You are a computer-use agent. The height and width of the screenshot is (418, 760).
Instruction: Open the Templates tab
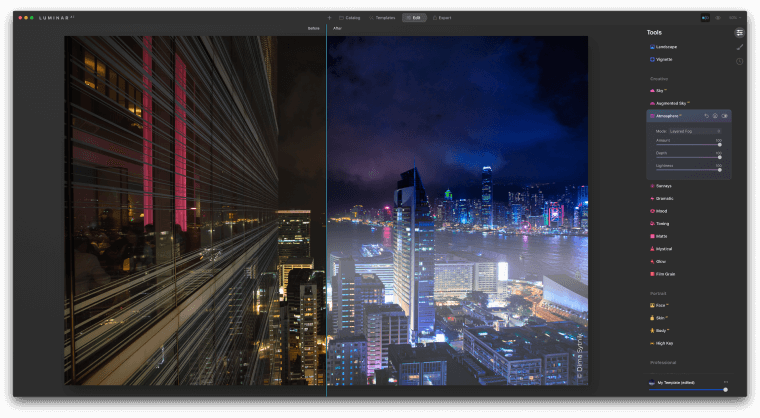[x=381, y=17]
